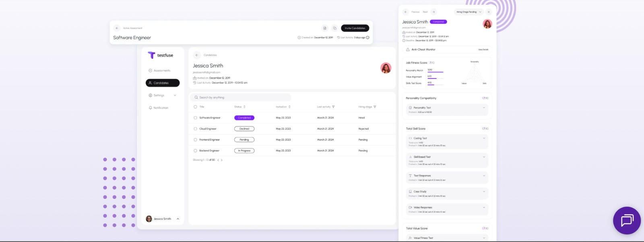The image size is (644, 242).
Task: Open the chat widget bubble icon
Action: [x=627, y=220]
